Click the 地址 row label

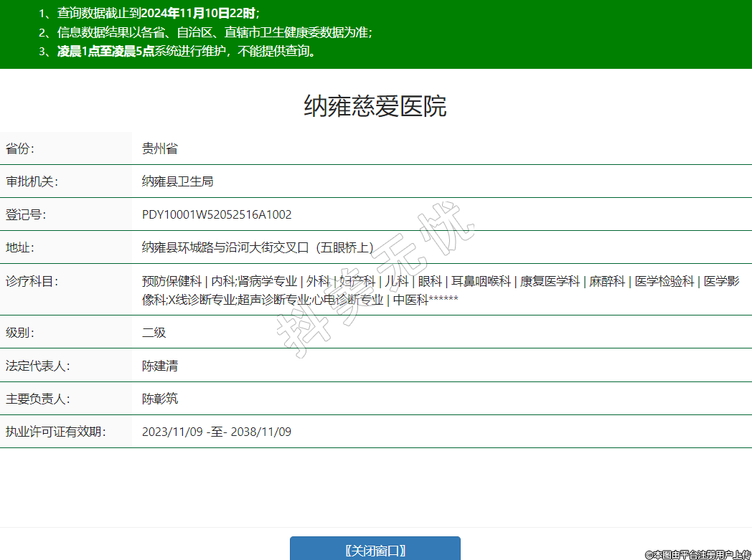pos(20,247)
